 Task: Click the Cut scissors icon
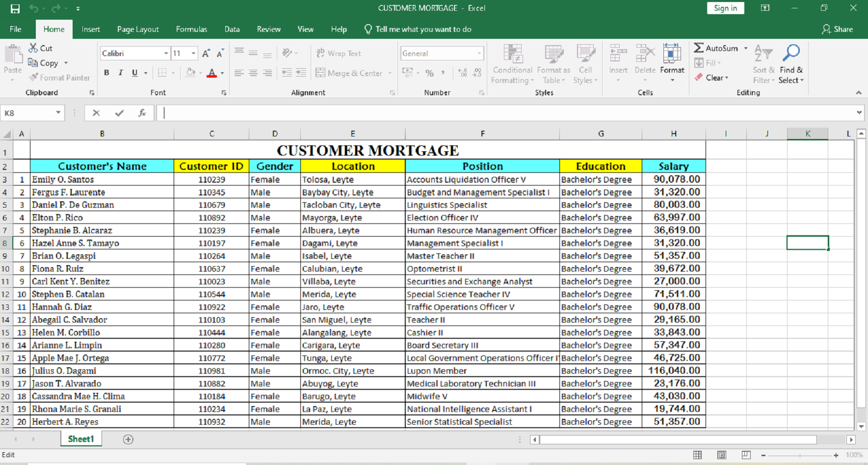tap(33, 48)
